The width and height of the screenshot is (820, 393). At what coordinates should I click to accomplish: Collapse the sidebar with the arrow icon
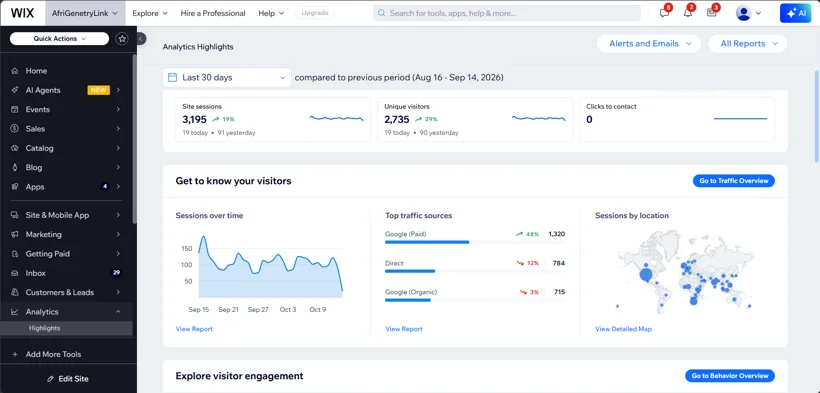coord(141,39)
